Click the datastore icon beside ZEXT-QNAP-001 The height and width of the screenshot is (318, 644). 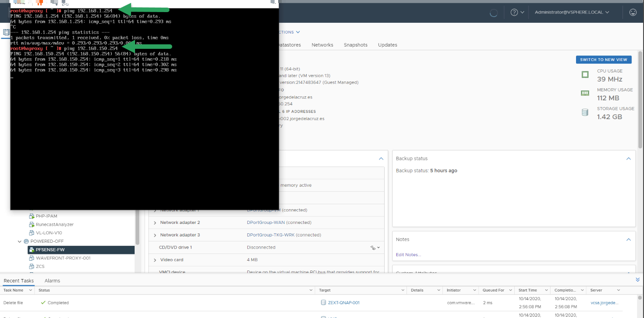[323, 303]
